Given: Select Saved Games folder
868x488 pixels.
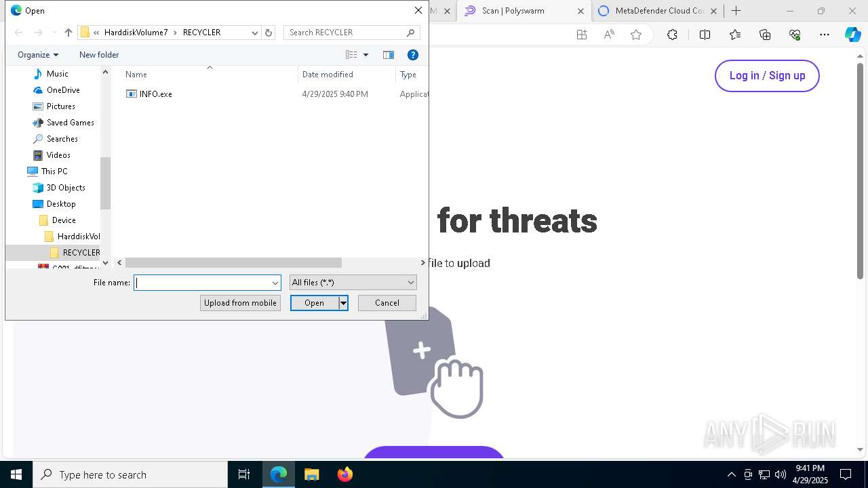Looking at the screenshot, I should tap(71, 123).
